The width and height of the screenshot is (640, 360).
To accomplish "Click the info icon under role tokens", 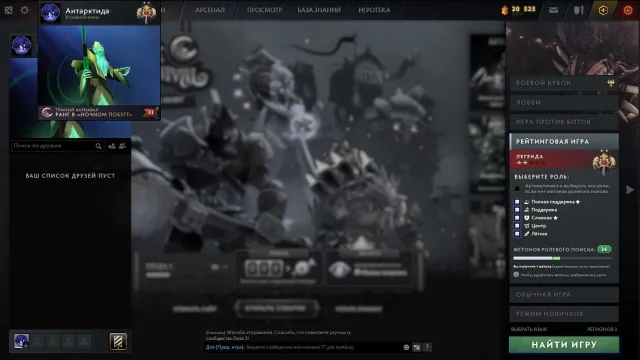I will [x=516, y=275].
